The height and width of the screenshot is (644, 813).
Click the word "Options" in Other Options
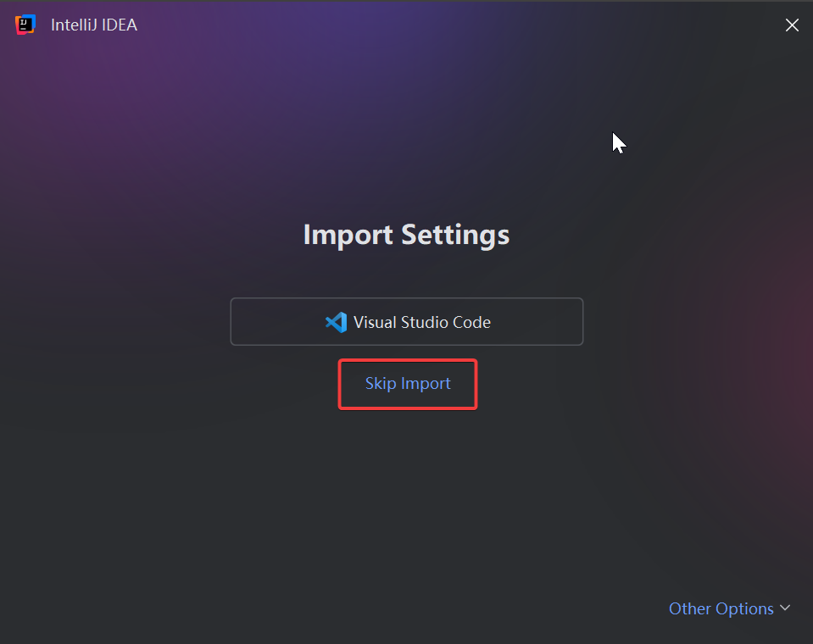point(745,608)
